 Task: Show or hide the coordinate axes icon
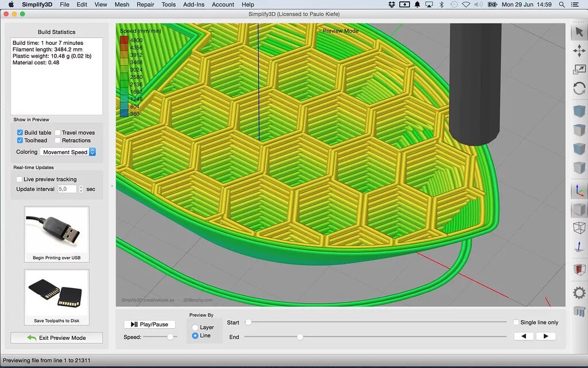click(x=579, y=190)
